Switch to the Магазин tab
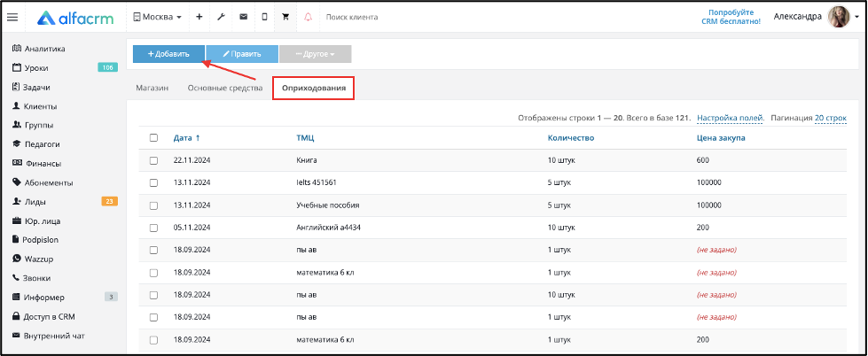 point(152,88)
